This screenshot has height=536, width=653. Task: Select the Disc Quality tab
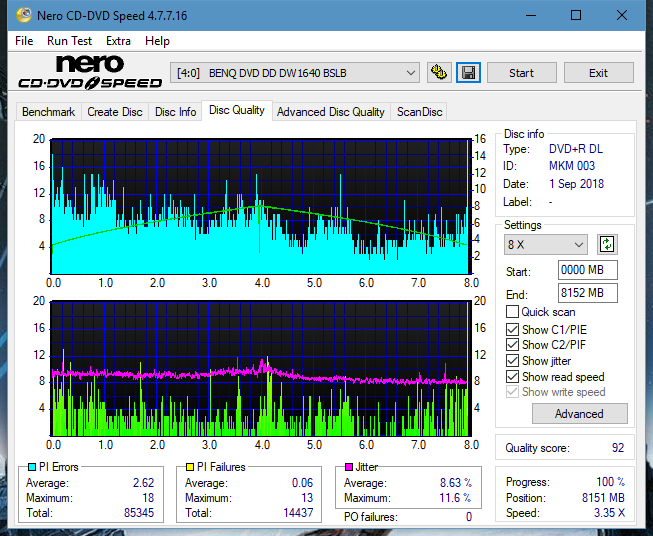(x=237, y=110)
